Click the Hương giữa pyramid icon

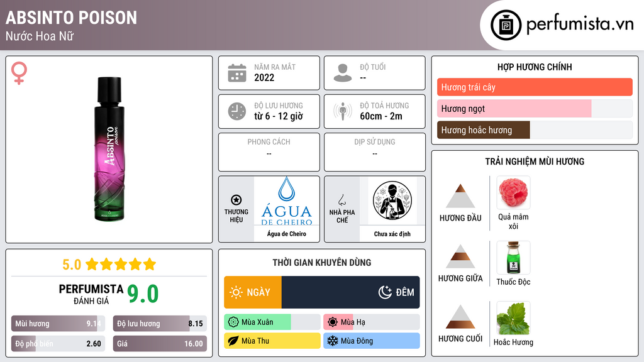(460, 256)
